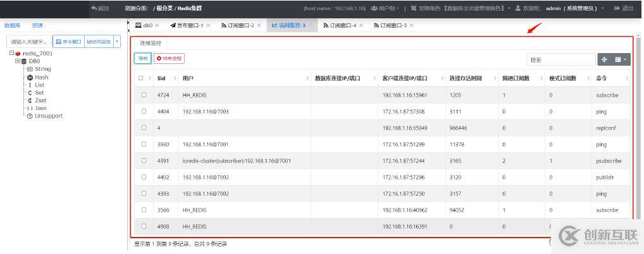Check the row with Sid 4
The height and width of the screenshot is (254, 644).
(x=144, y=128)
